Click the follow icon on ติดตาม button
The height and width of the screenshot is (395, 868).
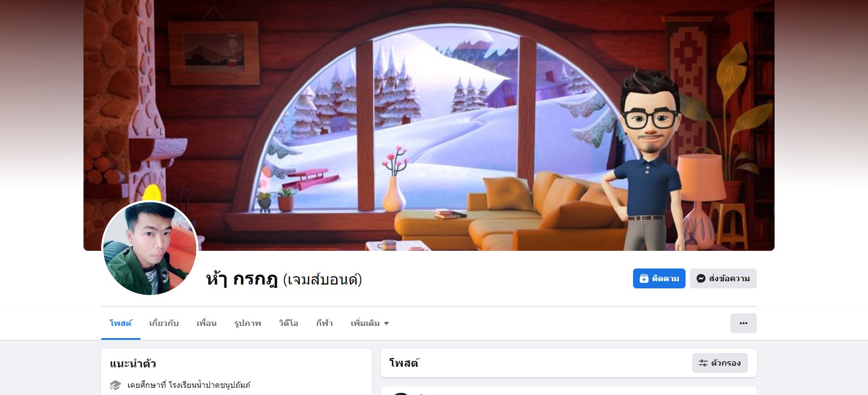point(644,278)
